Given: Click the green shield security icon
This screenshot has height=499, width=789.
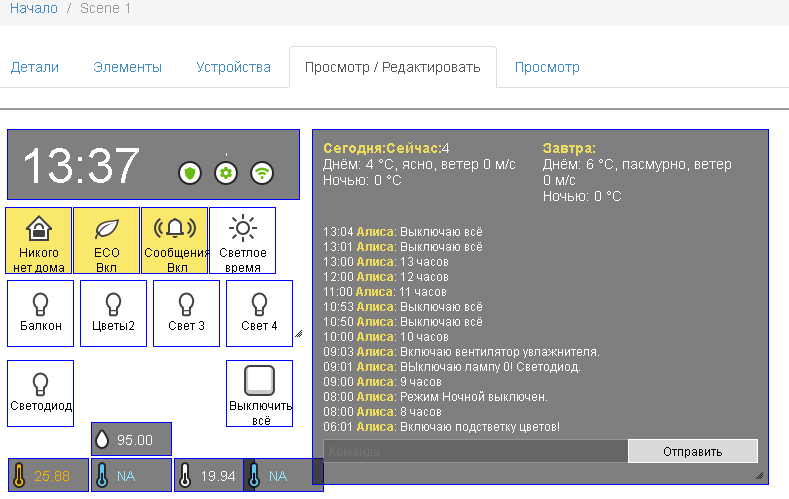Looking at the screenshot, I should point(189,173).
